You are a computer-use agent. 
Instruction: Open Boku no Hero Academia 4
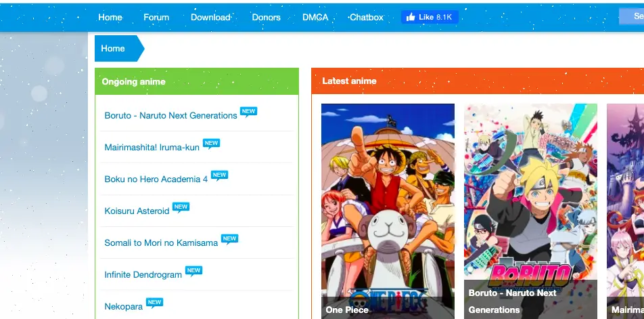tap(156, 179)
